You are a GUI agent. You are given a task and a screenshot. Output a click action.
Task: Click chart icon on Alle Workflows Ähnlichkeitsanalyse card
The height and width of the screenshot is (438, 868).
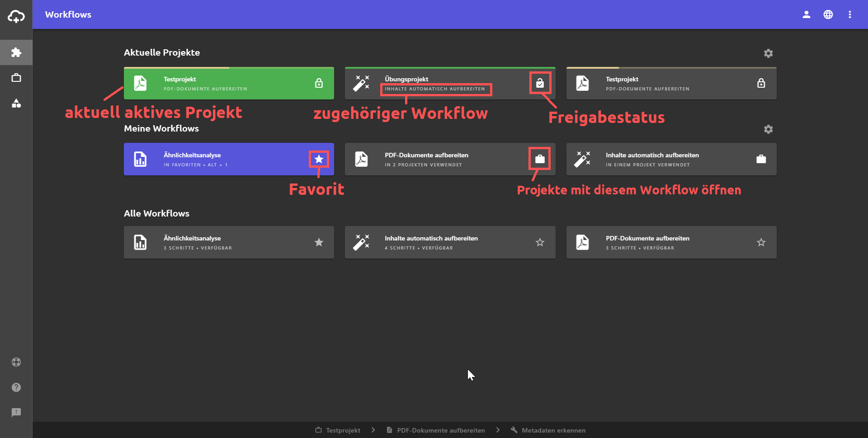[x=140, y=242]
